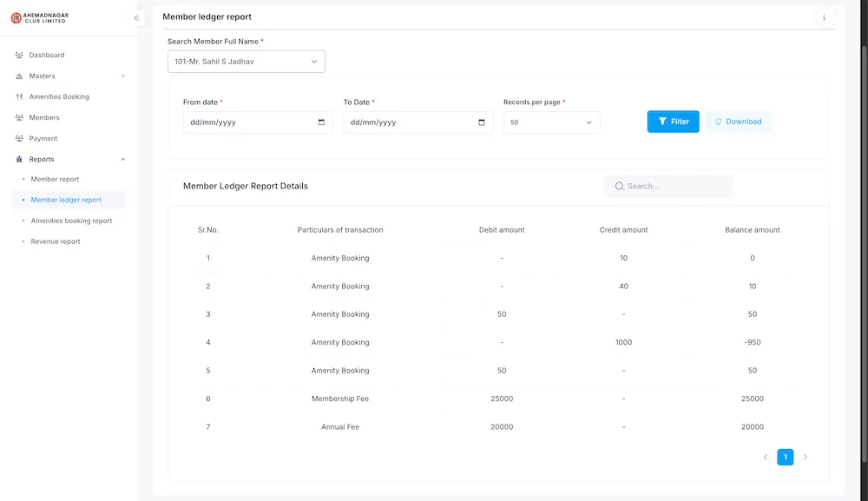This screenshot has width=868, height=501.
Task: Download the member ledger report
Action: [738, 122]
